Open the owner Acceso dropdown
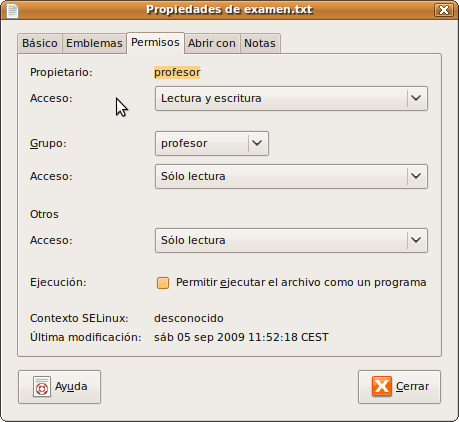 pyautogui.click(x=291, y=98)
